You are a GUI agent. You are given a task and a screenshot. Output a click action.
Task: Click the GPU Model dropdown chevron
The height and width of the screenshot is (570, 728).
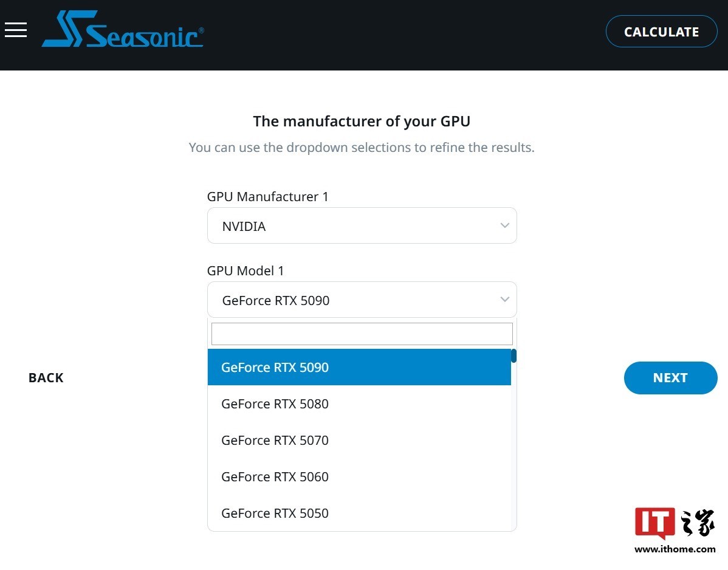pos(505,300)
